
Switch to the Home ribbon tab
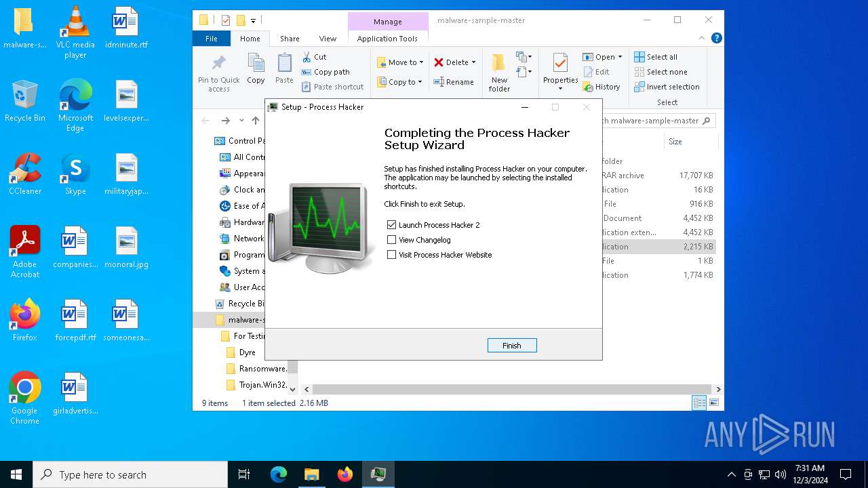click(250, 39)
